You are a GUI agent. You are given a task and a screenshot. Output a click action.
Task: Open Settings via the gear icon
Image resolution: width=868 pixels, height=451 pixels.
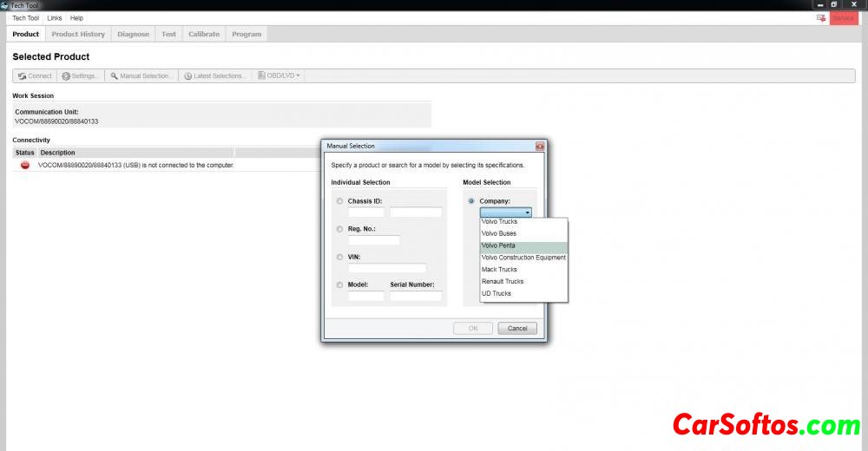point(66,76)
